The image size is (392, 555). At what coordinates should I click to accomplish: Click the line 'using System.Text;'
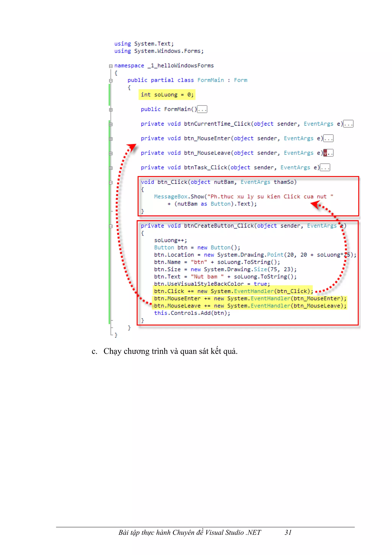point(144,44)
